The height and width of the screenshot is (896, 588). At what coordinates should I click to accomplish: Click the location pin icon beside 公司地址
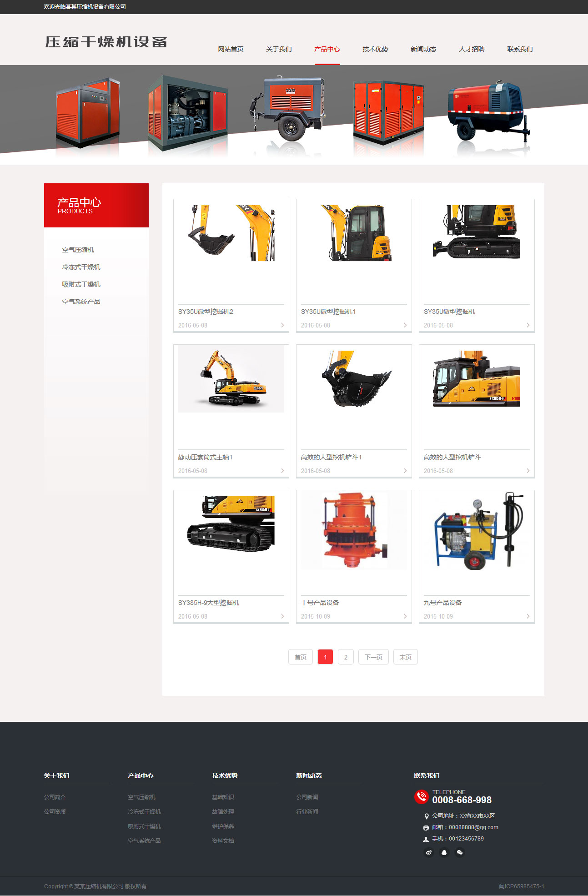click(x=426, y=816)
